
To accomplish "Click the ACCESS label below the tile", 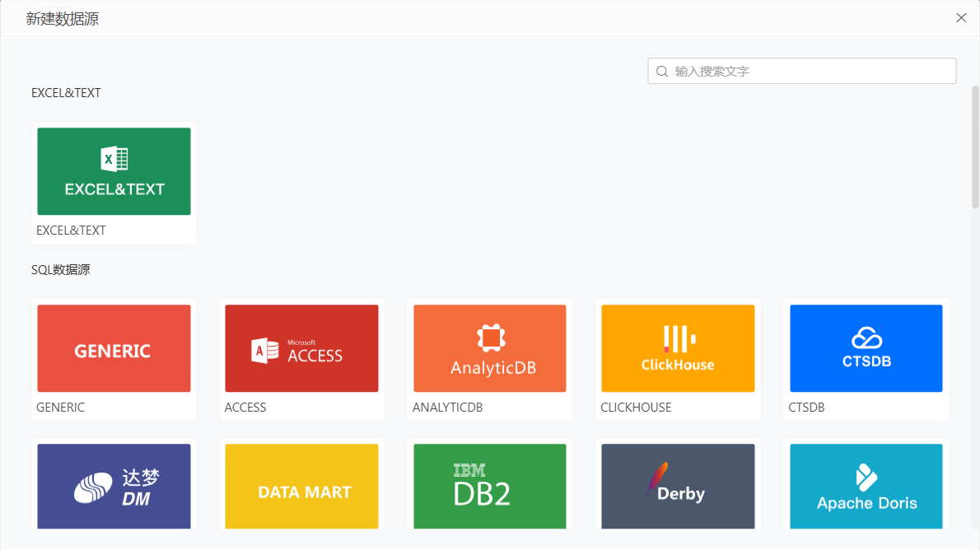I will pyautogui.click(x=245, y=408).
